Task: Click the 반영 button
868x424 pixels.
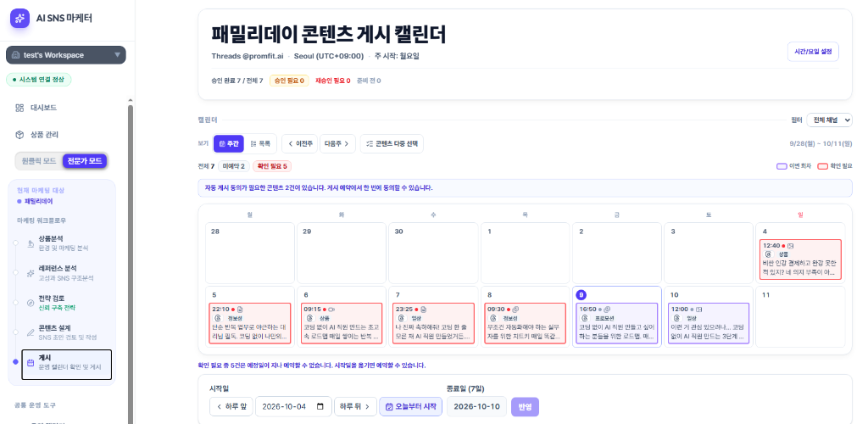Action: click(x=525, y=406)
